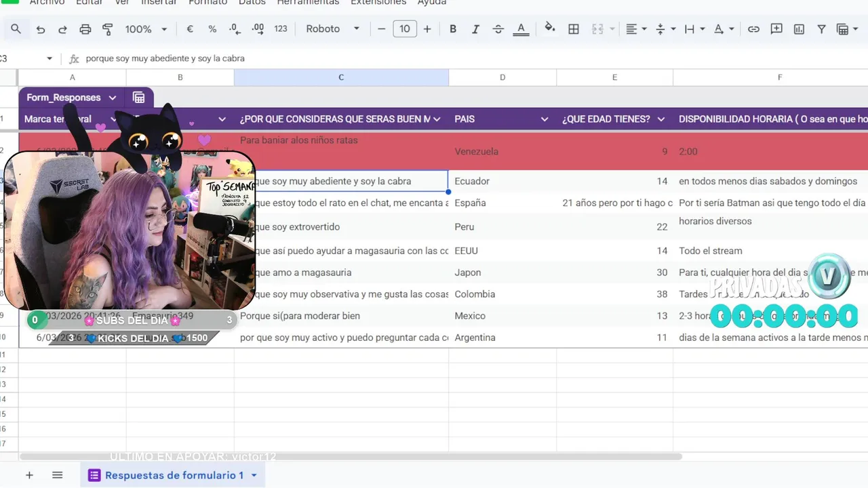The image size is (868, 488).
Task: Select the Venezuela cell
Action: (502, 151)
